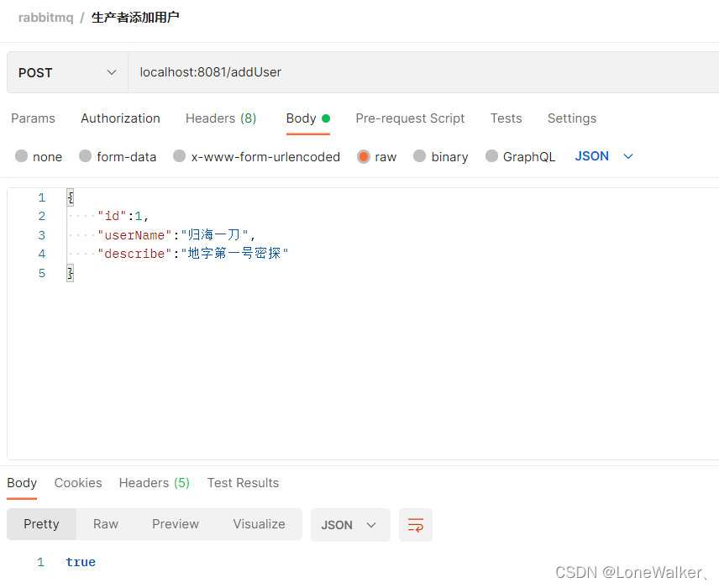Open response Preview mode
The width and height of the screenshot is (719, 588).
tap(175, 523)
